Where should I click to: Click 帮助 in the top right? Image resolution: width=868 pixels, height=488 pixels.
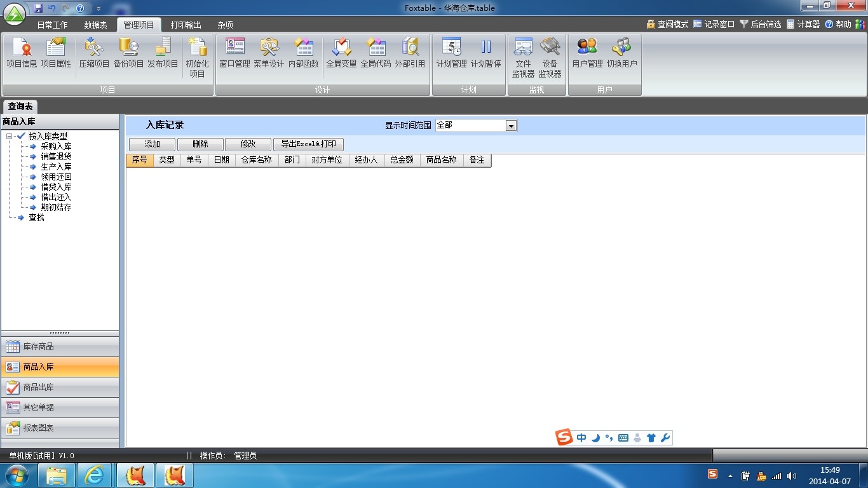(838, 24)
